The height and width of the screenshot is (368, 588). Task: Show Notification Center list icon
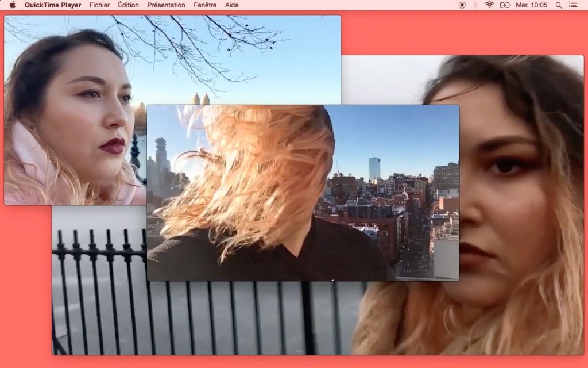coord(573,5)
